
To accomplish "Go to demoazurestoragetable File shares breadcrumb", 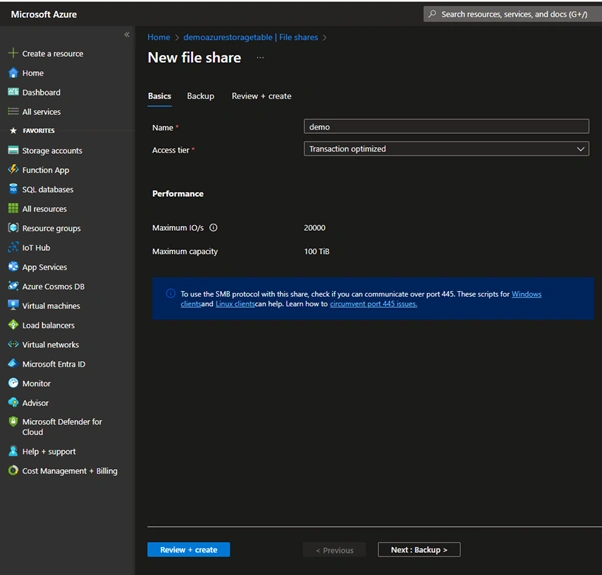I will click(250, 37).
